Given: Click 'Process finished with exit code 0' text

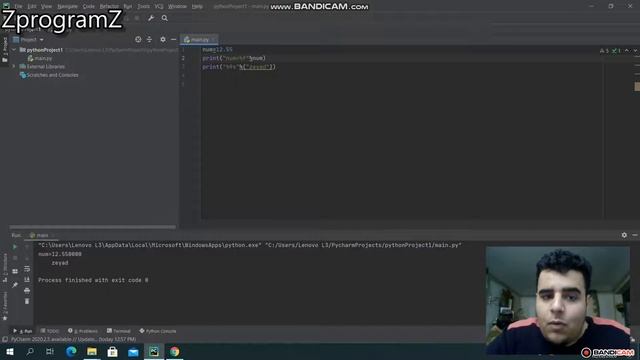Looking at the screenshot, I should coord(93,280).
